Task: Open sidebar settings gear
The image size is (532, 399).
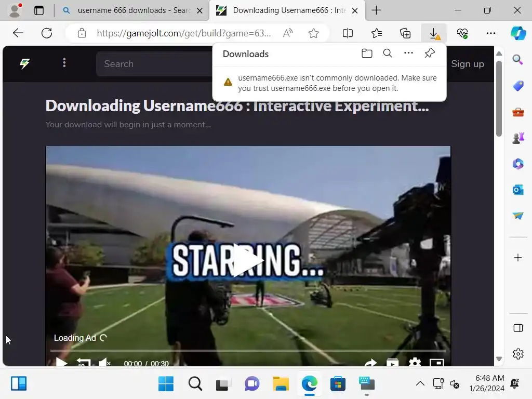Action: (518, 354)
